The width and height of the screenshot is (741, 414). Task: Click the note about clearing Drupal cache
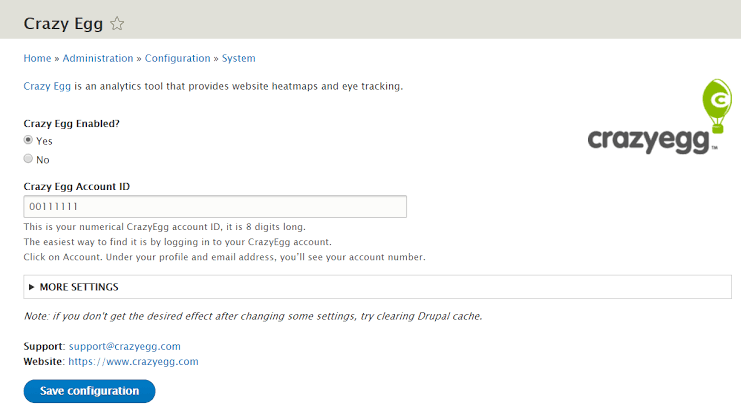[x=253, y=316]
